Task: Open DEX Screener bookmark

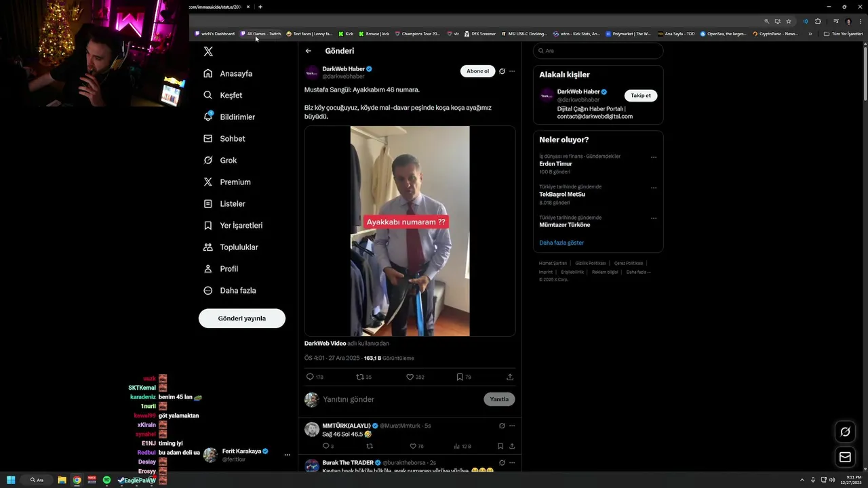Action: click(x=479, y=33)
